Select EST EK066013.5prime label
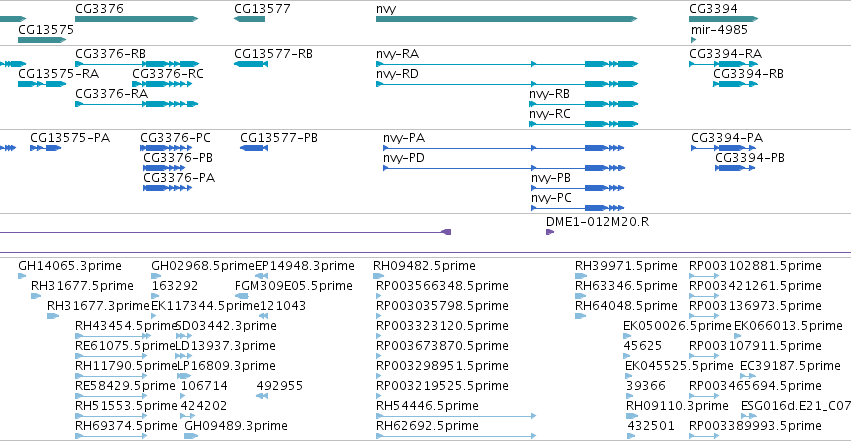851x441 pixels. point(789,326)
